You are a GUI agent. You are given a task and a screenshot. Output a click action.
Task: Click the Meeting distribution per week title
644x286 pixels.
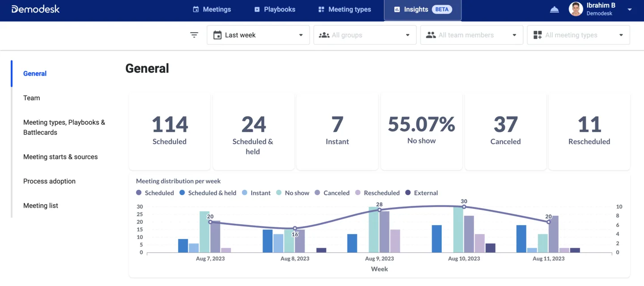click(x=178, y=181)
